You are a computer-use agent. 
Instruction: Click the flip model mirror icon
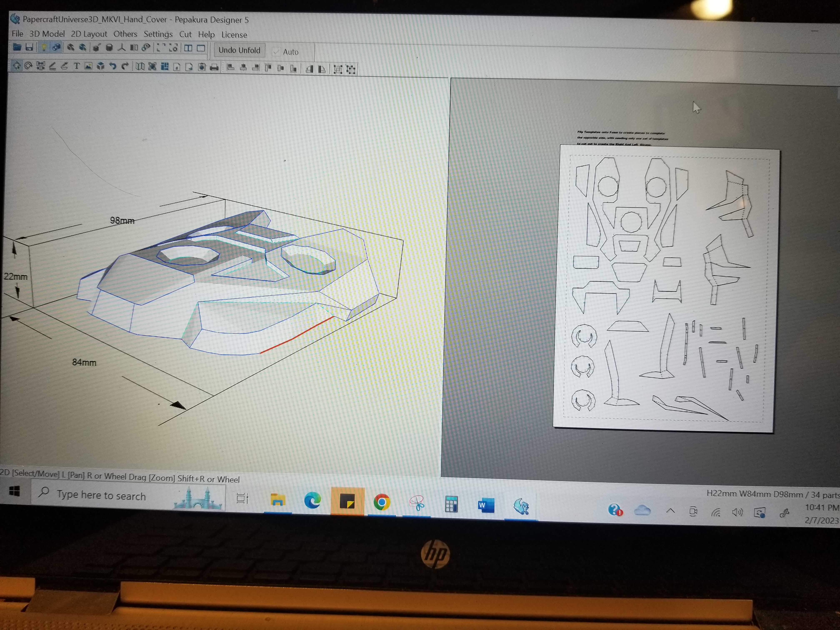[x=134, y=47]
